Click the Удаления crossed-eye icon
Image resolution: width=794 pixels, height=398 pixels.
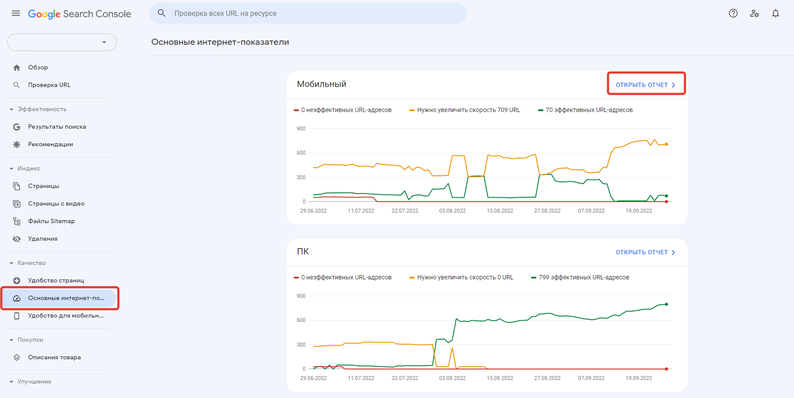pos(17,238)
